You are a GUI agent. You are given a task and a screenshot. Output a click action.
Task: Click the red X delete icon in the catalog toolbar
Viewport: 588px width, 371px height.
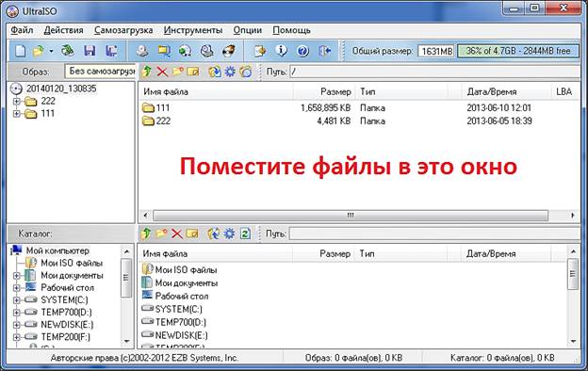[x=176, y=234]
